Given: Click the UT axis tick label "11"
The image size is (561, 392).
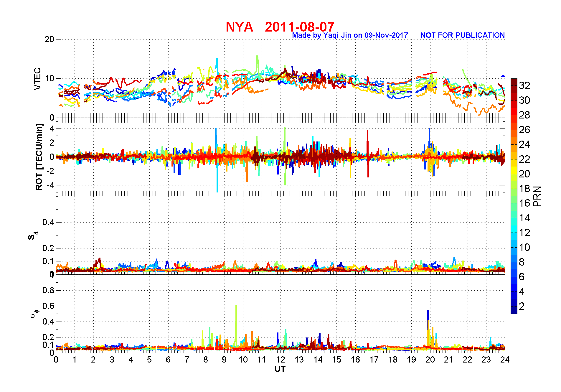Looking at the screenshot, I should [x=262, y=360].
